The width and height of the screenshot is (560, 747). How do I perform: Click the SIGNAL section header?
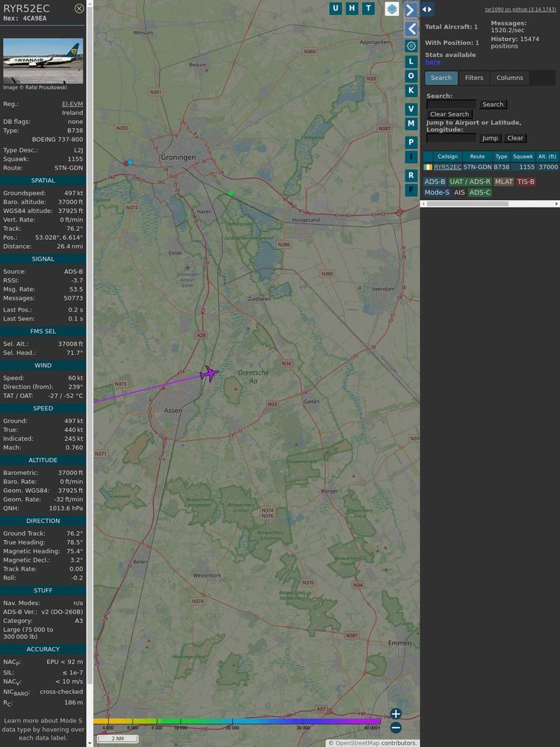pyautogui.click(x=43, y=258)
